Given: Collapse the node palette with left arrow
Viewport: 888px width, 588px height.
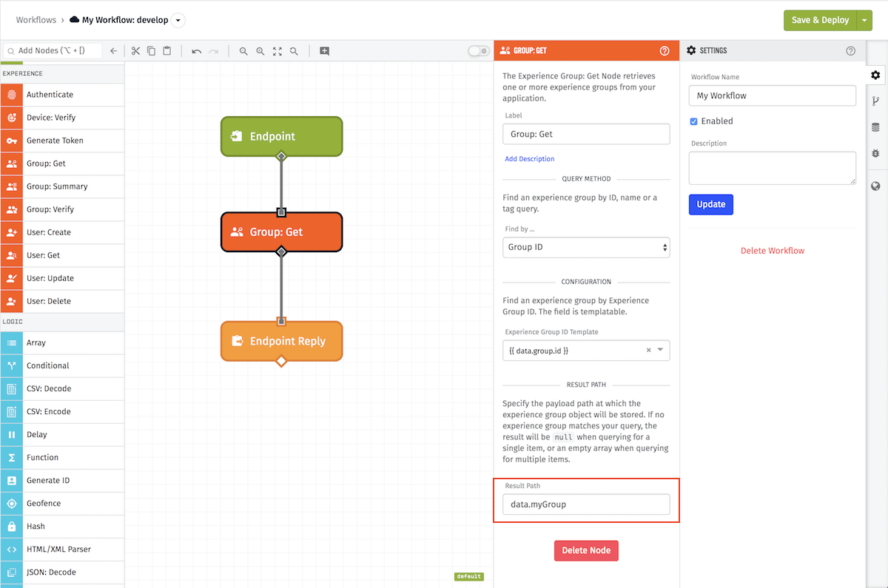Looking at the screenshot, I should point(113,51).
